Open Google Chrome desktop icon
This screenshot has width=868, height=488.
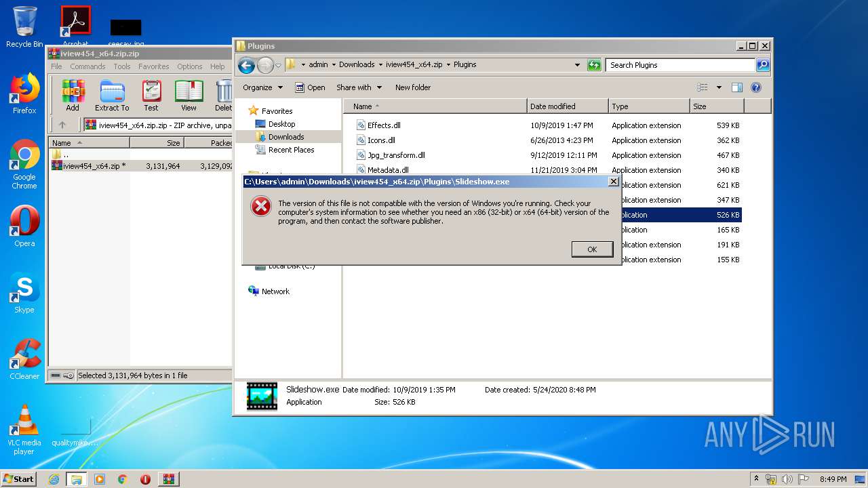pos(24,165)
